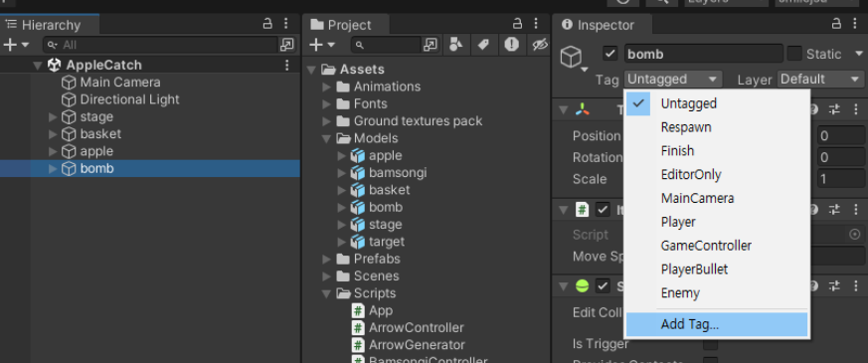Open Inspector panel kebab menu
The height and width of the screenshot is (363, 868).
[x=856, y=24]
